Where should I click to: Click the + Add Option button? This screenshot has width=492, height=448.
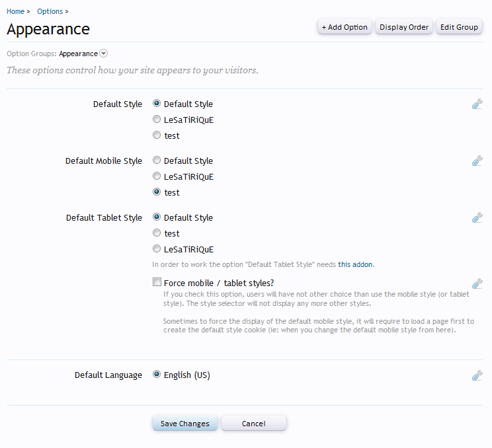click(344, 27)
